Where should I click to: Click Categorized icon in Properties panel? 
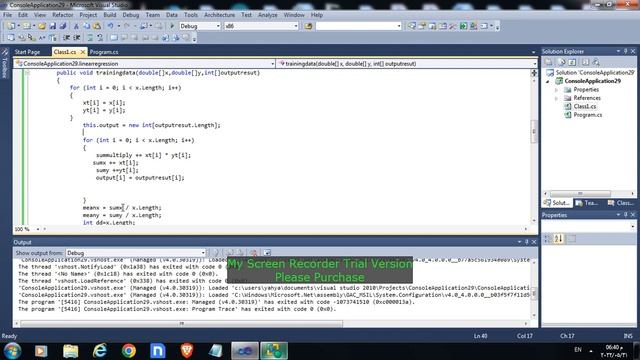[548, 239]
